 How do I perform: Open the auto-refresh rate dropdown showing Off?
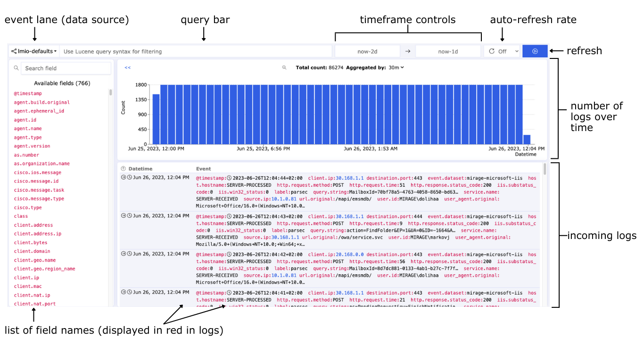502,51
